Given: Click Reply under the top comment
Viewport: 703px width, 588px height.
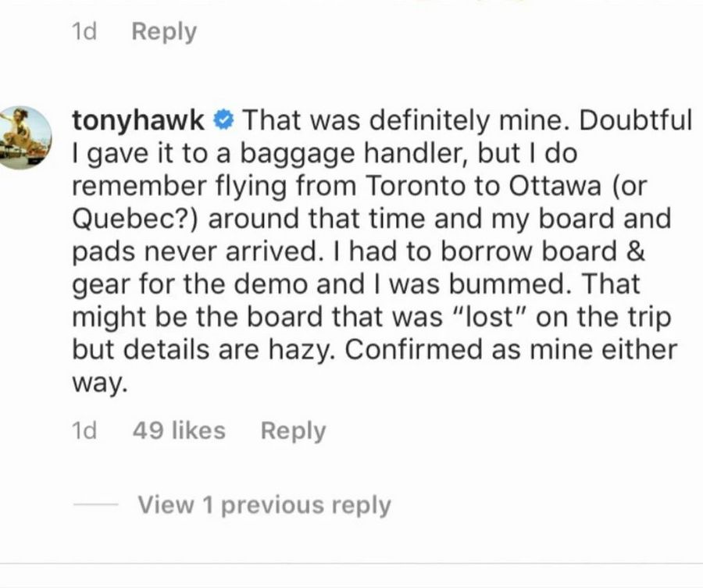Looking at the screenshot, I should pos(164,32).
